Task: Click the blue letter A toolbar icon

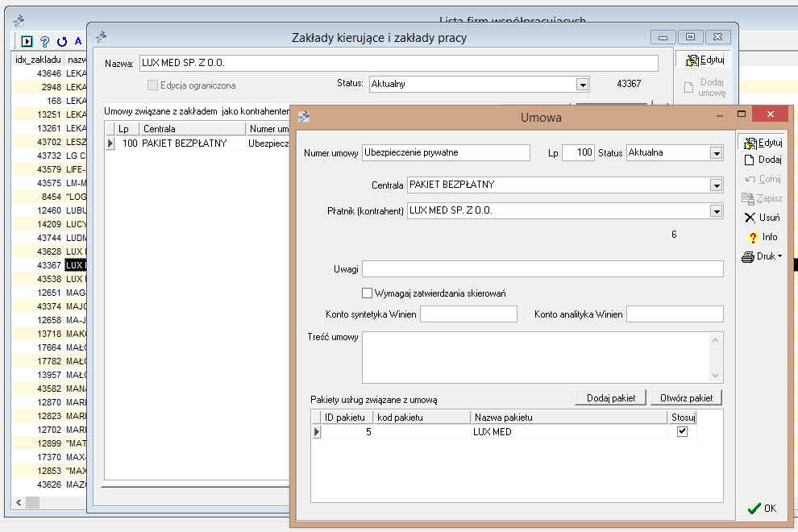Action: (78, 41)
